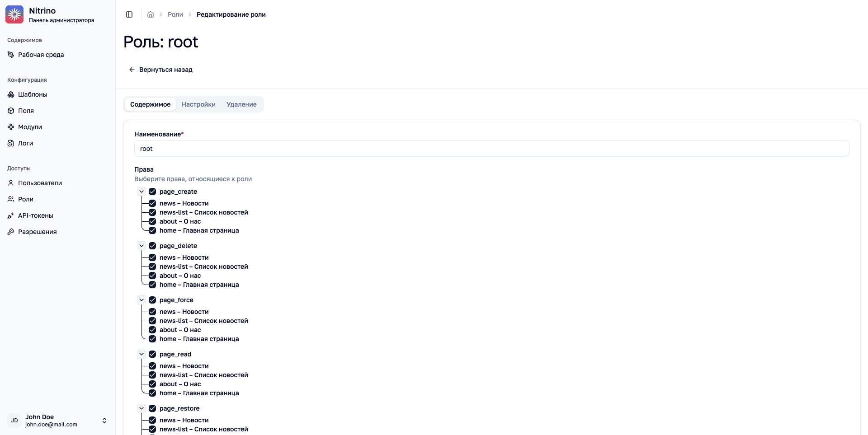Viewport: 868px width, 435px height.
Task: Click the API-токены icon
Action: 11,215
